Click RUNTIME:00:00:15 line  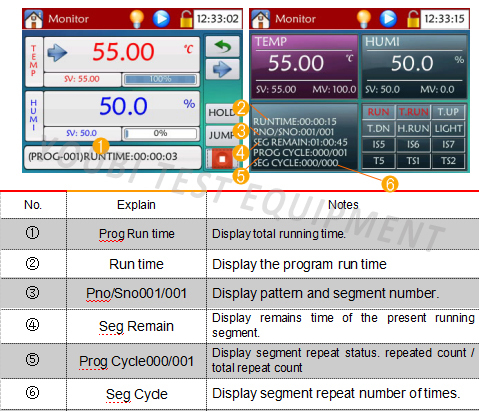click(295, 122)
